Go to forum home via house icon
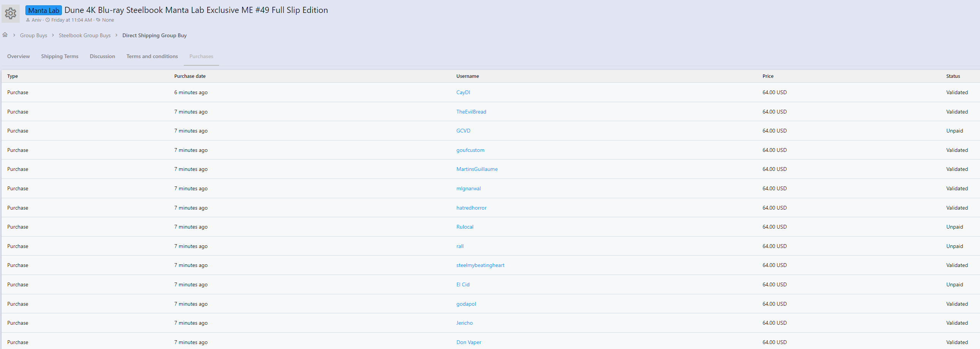The height and width of the screenshot is (349, 980). [x=5, y=35]
